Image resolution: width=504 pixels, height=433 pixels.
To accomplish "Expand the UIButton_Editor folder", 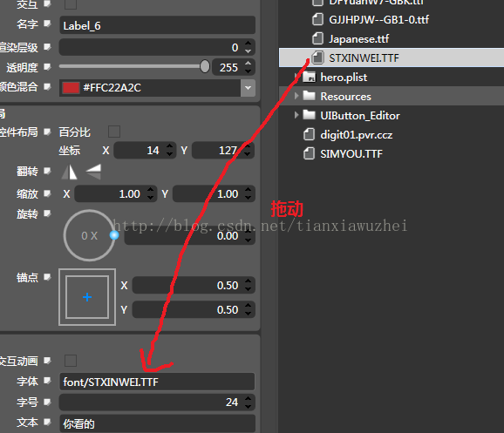I will (296, 115).
